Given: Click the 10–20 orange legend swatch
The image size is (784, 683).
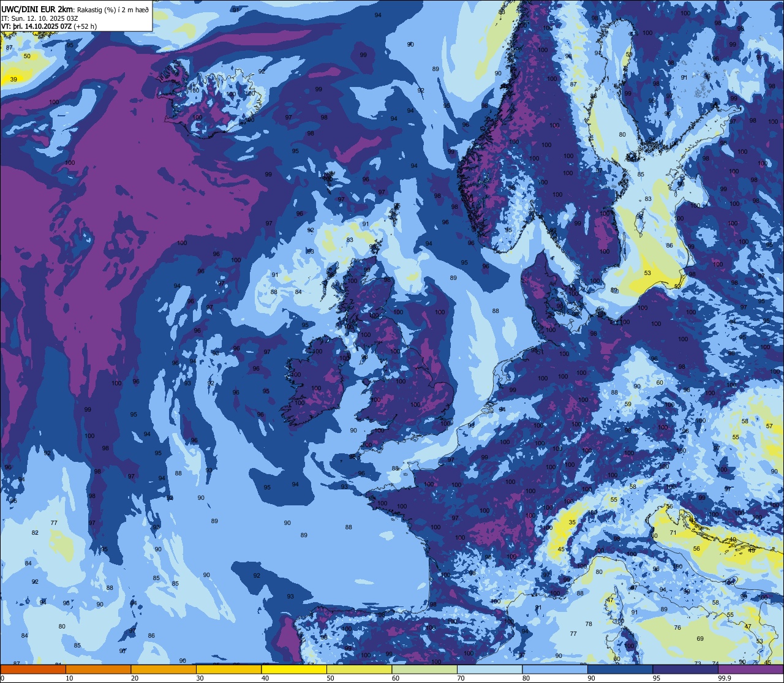Looking at the screenshot, I should coord(98,669).
